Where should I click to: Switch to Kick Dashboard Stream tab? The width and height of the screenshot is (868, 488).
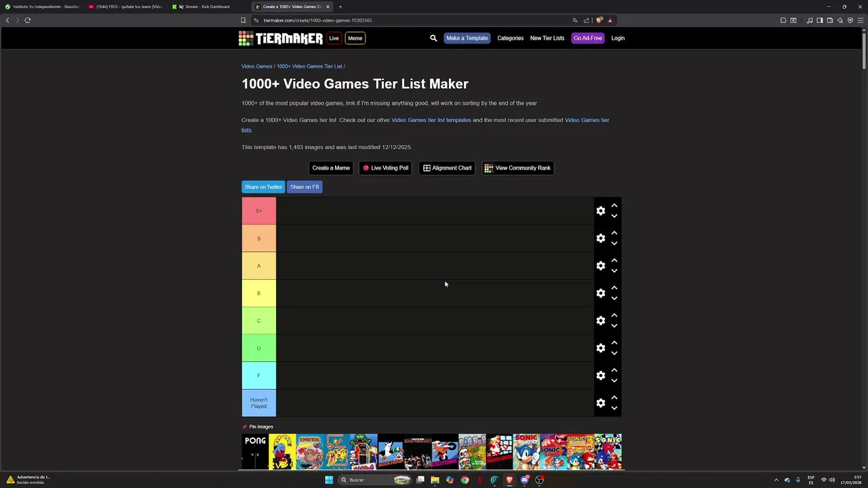tap(205, 7)
